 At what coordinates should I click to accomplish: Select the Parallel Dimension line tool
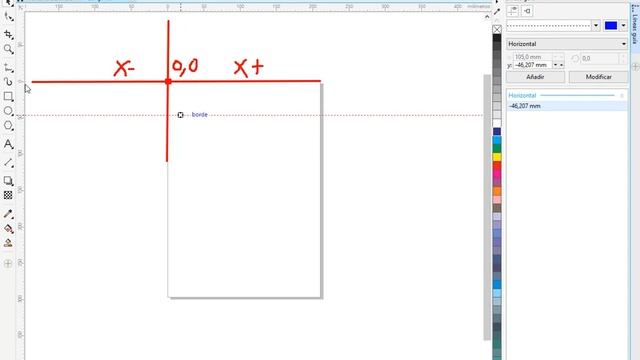coord(8,162)
